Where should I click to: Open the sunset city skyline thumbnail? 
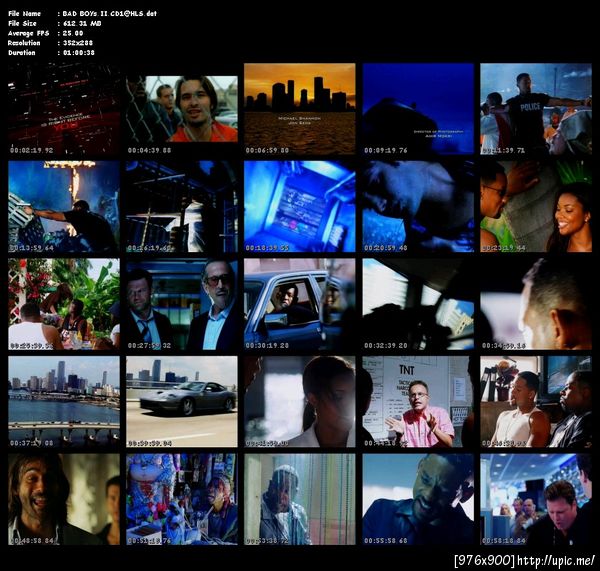300,109
